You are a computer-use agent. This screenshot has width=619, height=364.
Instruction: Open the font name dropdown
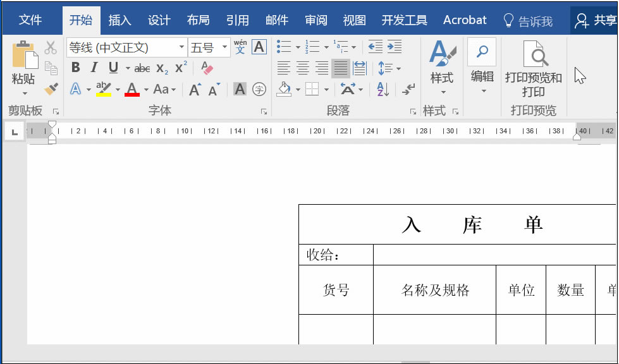point(182,46)
